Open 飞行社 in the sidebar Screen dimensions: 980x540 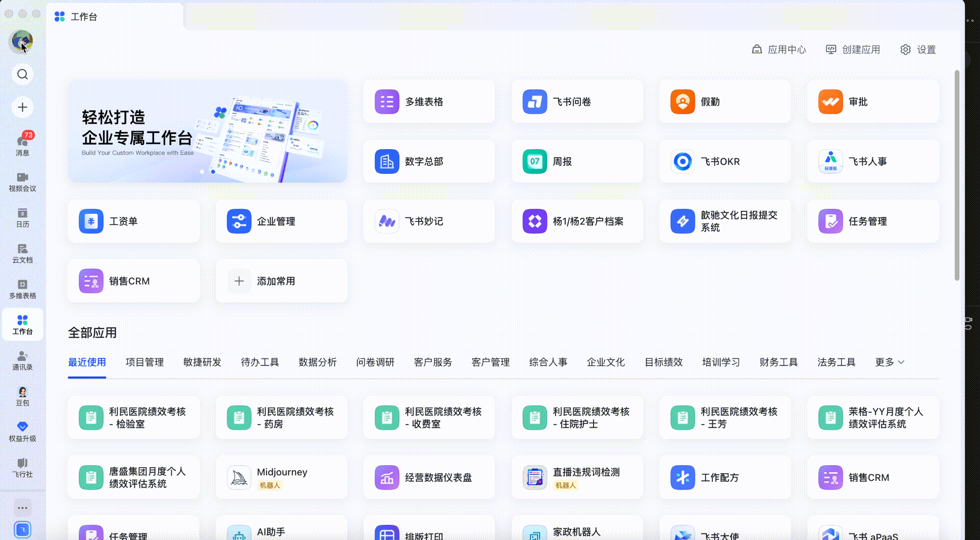[22, 468]
